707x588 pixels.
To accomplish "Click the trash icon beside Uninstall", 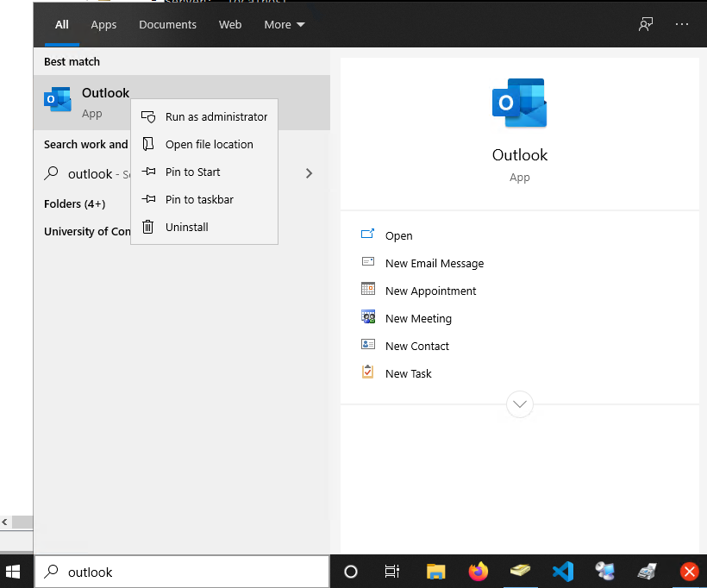I will point(148,227).
